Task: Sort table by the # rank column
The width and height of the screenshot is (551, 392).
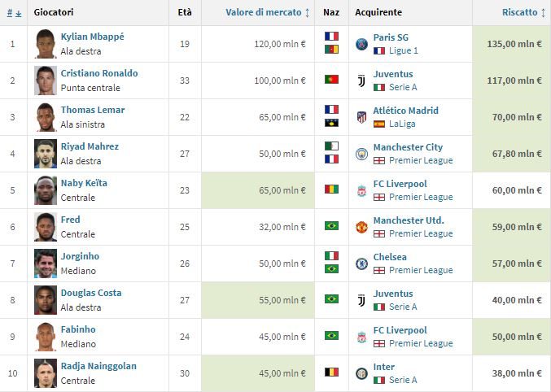Action: click(x=14, y=13)
